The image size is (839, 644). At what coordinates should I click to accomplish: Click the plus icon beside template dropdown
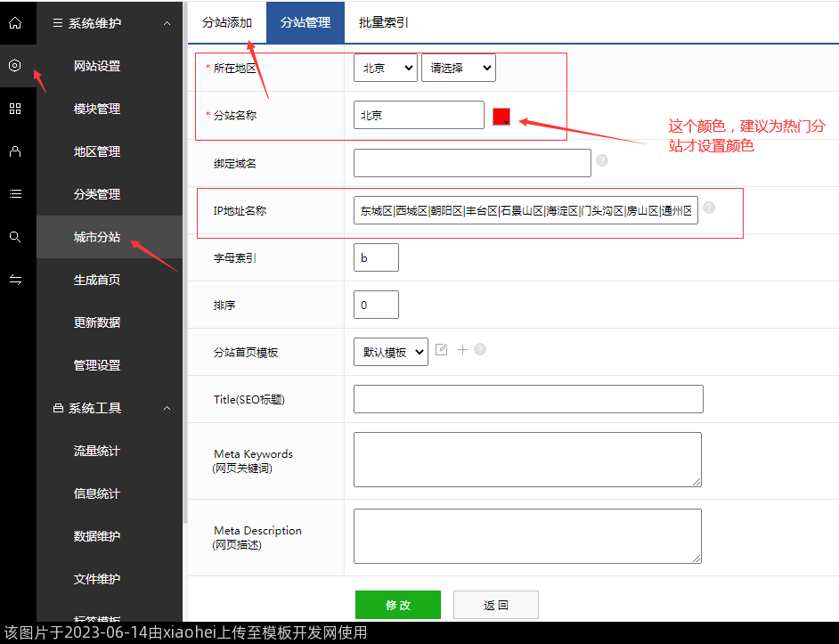coord(462,350)
